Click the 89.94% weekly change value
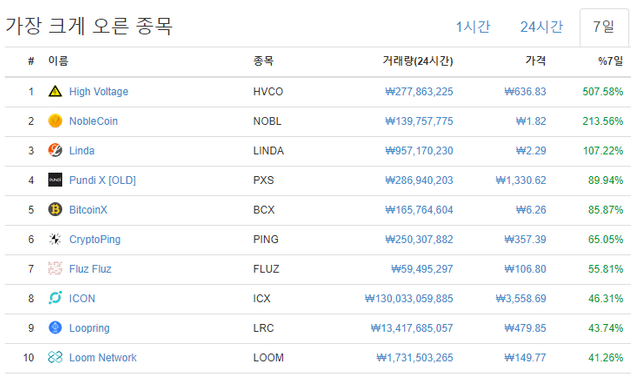The image size is (640, 377). pos(605,180)
